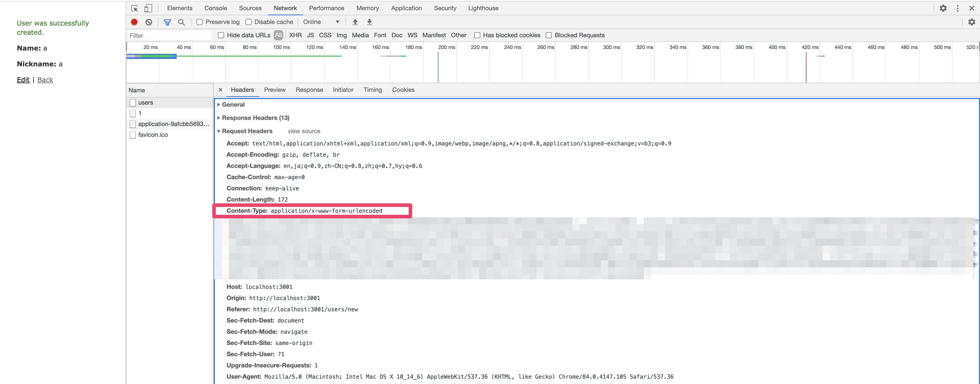The width and height of the screenshot is (980, 384).
Task: Click the Edit link on the page
Action: [x=23, y=80]
